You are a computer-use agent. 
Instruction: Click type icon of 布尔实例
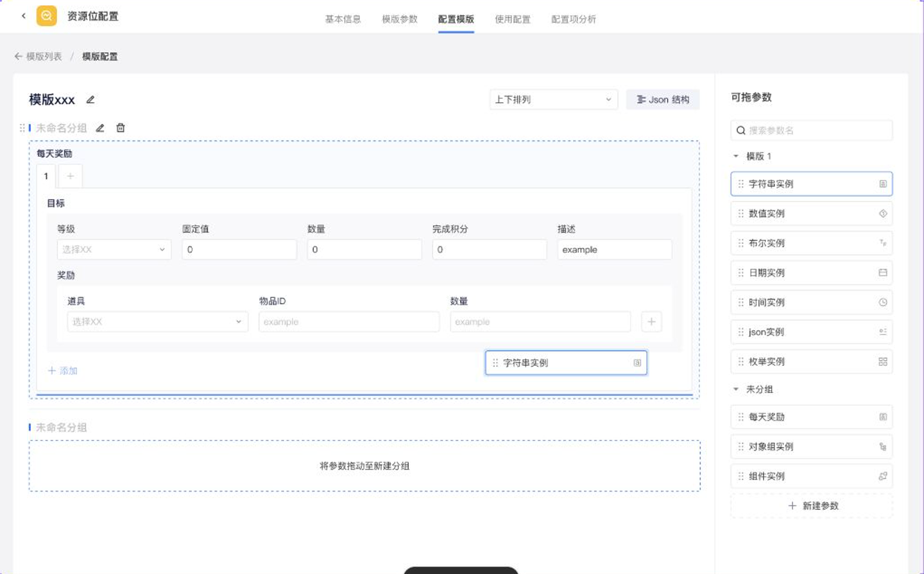[883, 243]
